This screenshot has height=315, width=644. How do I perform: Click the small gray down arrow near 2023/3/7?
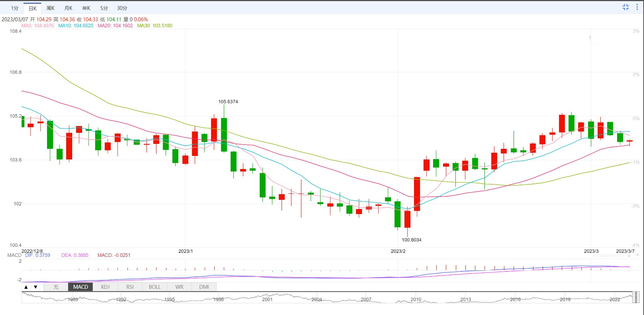tap(637, 255)
